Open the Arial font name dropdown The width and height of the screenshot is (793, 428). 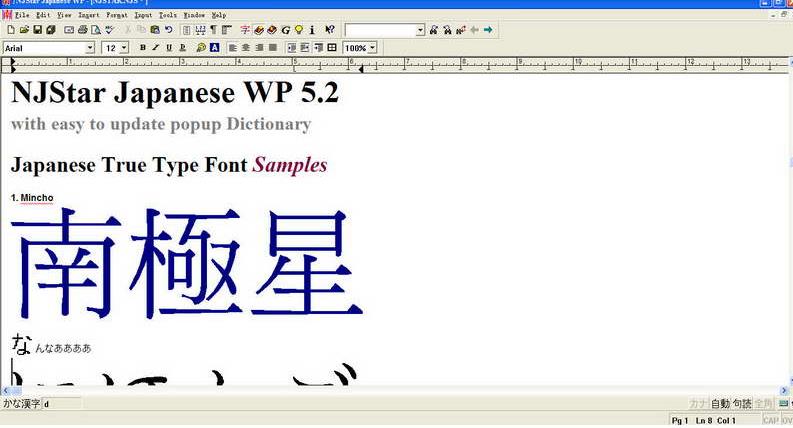pos(90,48)
